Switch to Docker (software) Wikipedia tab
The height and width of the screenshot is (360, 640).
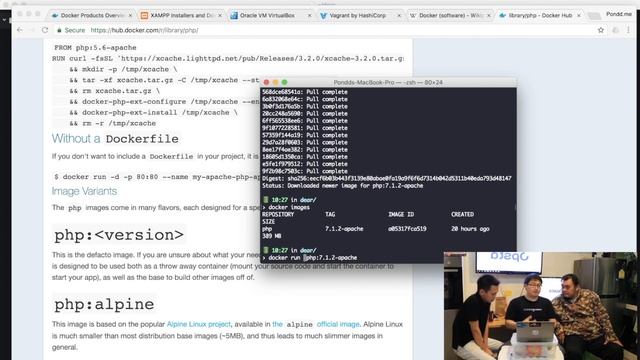click(x=451, y=16)
